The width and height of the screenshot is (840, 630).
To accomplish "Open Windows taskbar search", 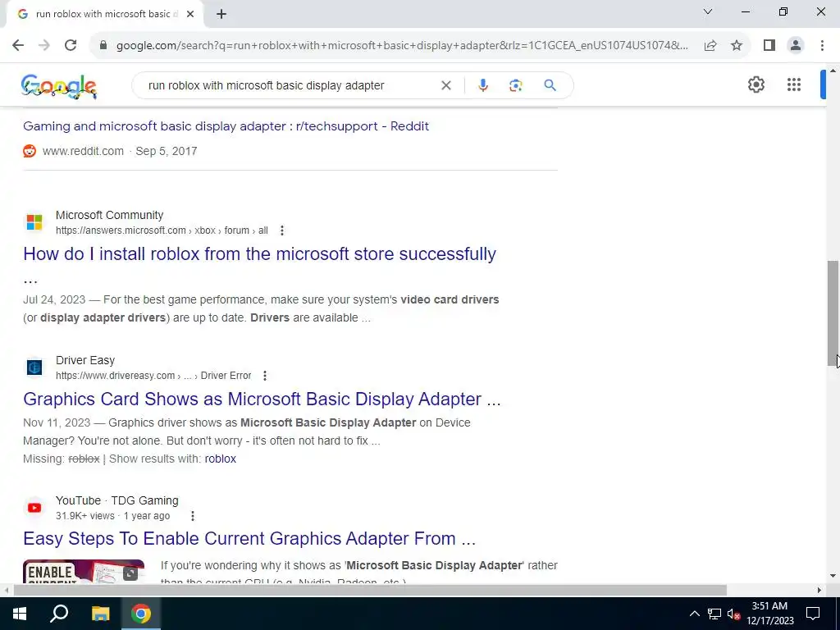I will [x=59, y=614].
